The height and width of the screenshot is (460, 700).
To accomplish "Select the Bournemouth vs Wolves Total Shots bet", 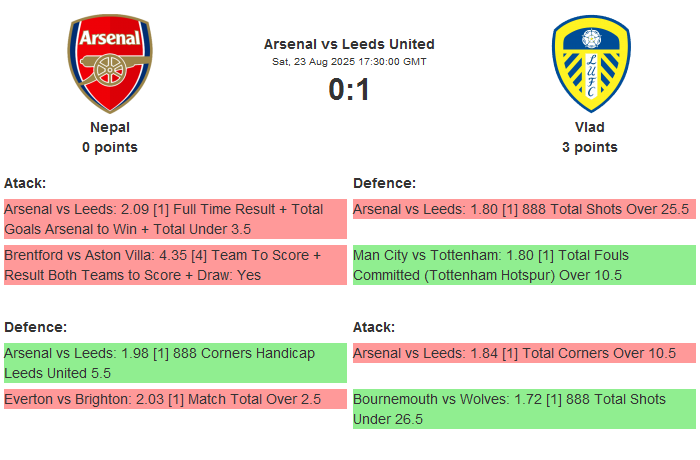I will click(523, 409).
